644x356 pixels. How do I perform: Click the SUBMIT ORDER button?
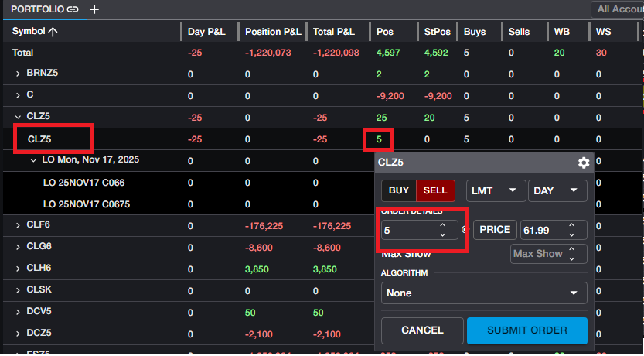(526, 330)
